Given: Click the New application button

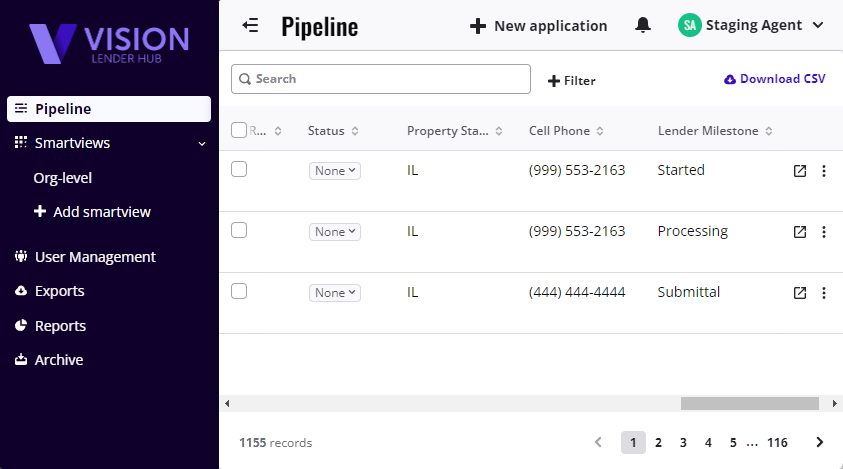Looking at the screenshot, I should [538, 26].
